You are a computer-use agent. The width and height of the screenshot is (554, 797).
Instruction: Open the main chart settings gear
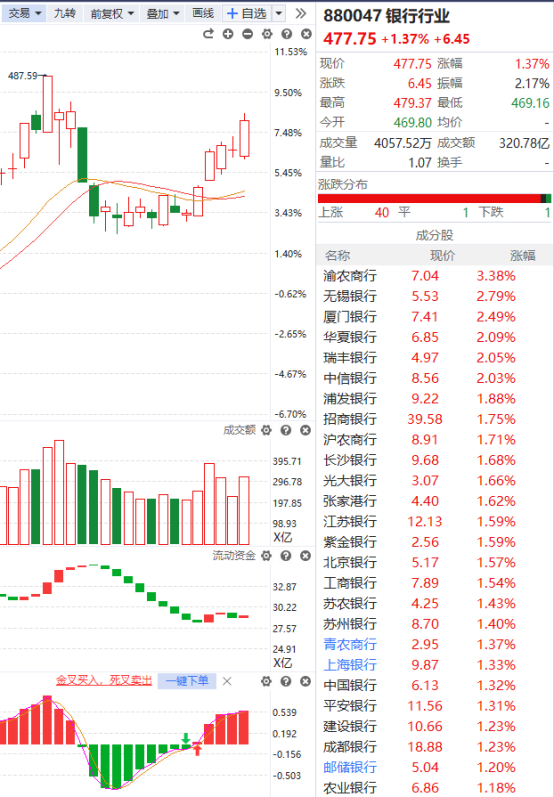tap(267, 34)
